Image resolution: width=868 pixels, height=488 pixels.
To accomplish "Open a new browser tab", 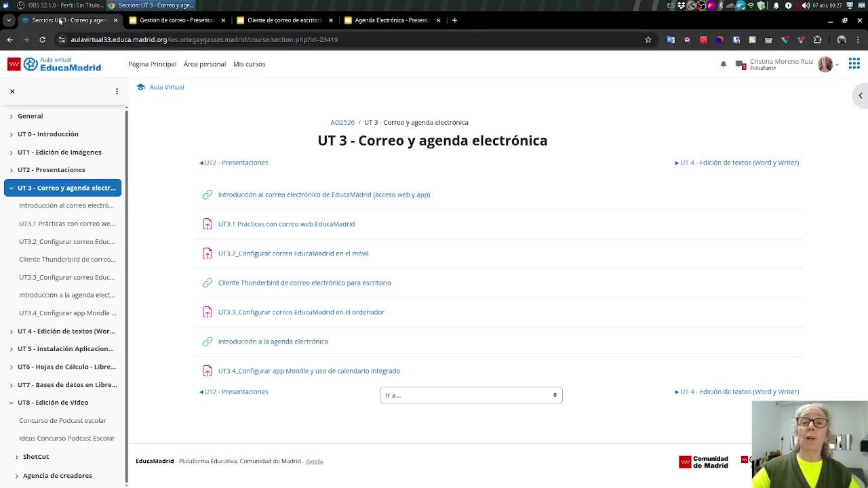I will tap(454, 20).
